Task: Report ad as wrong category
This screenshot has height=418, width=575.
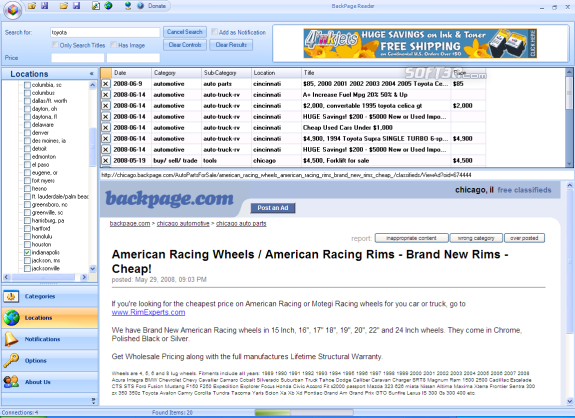Action: point(476,238)
